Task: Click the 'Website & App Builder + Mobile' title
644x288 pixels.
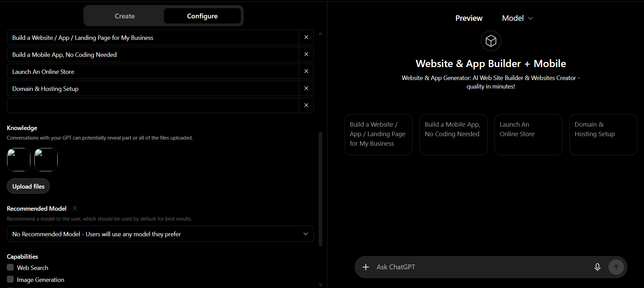Action: tap(491, 64)
